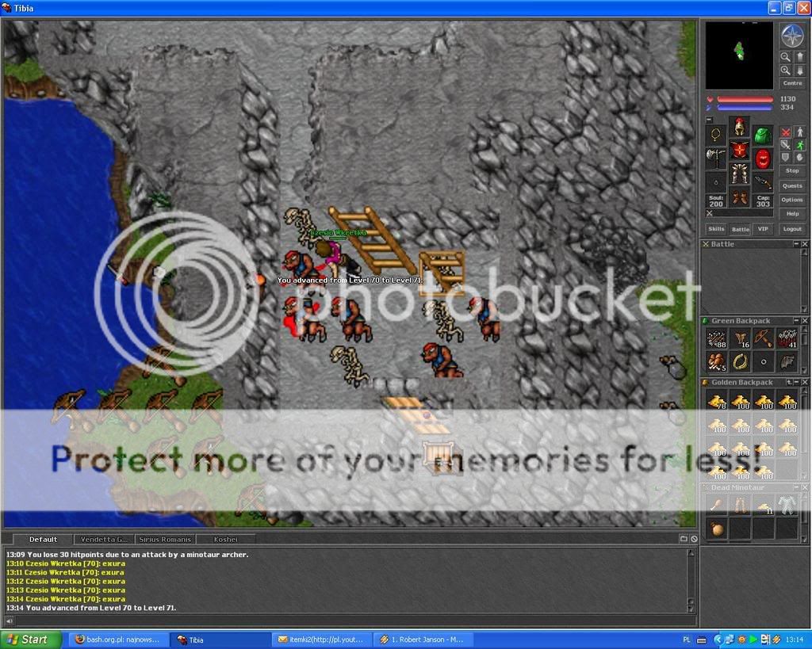Select the bolts stack of 41

pyautogui.click(x=787, y=338)
